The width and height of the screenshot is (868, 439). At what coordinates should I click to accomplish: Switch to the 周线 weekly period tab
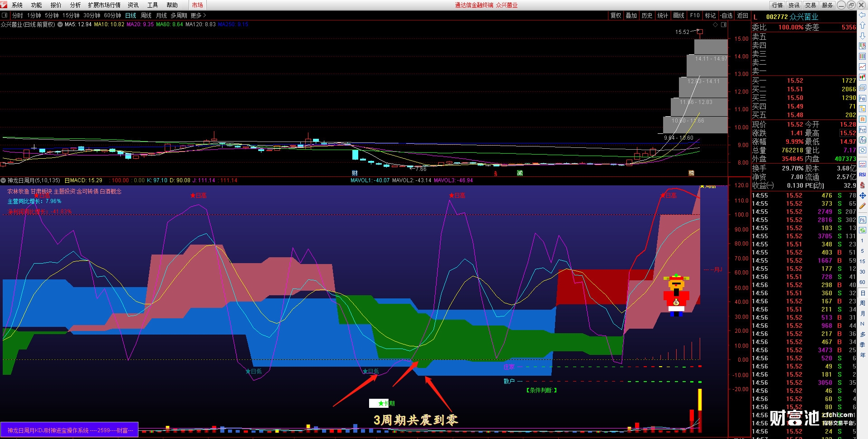tap(146, 15)
